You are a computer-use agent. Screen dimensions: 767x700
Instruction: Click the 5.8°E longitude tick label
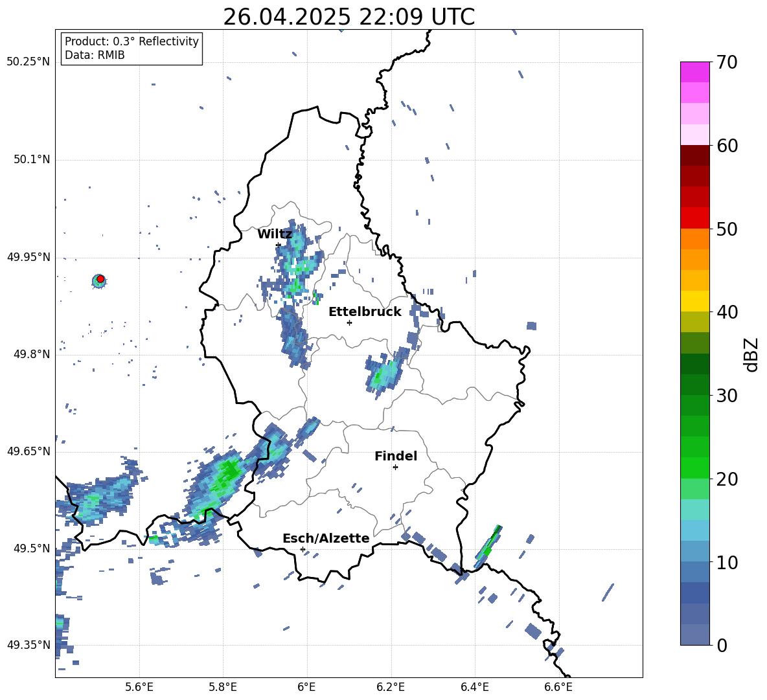point(223,687)
